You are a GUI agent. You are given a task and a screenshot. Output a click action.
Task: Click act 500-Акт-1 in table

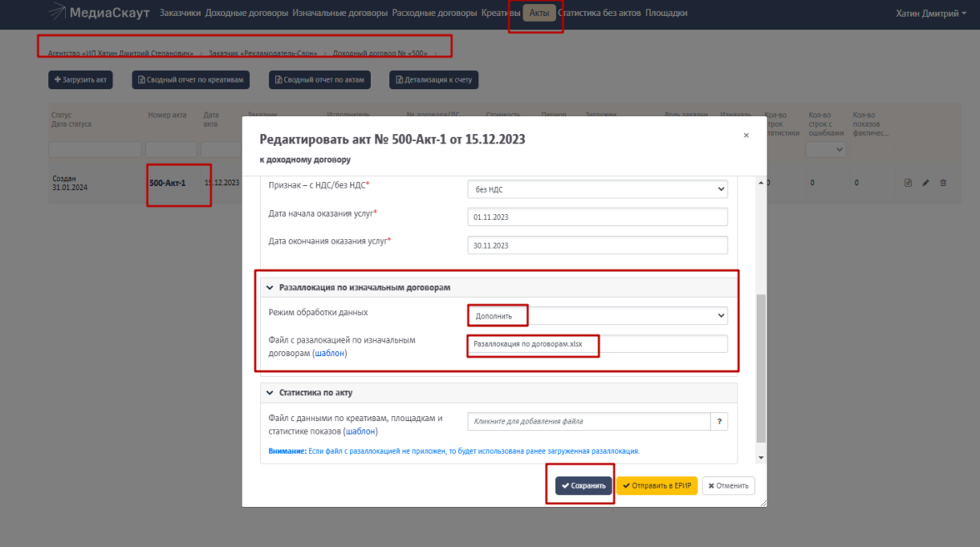[167, 183]
